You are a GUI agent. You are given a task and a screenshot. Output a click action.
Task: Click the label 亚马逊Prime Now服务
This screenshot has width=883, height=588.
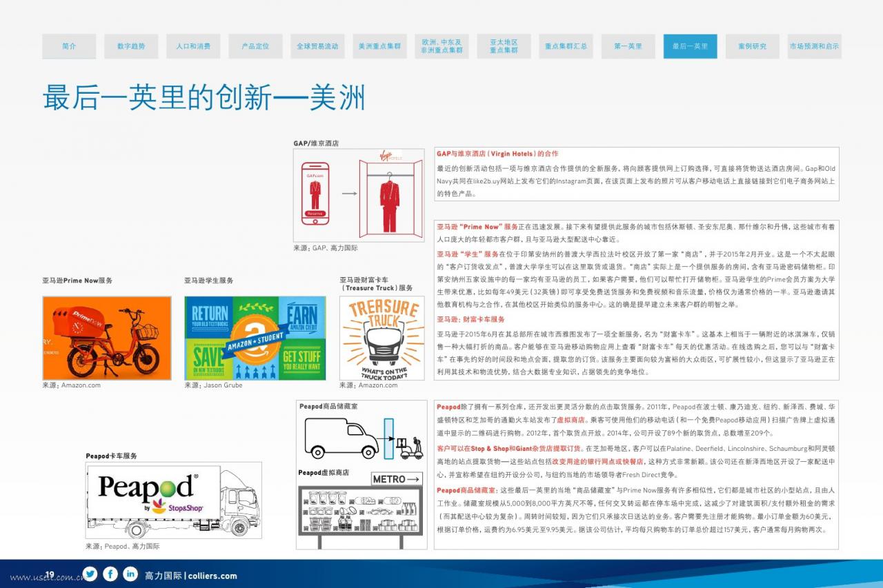pyautogui.click(x=77, y=281)
